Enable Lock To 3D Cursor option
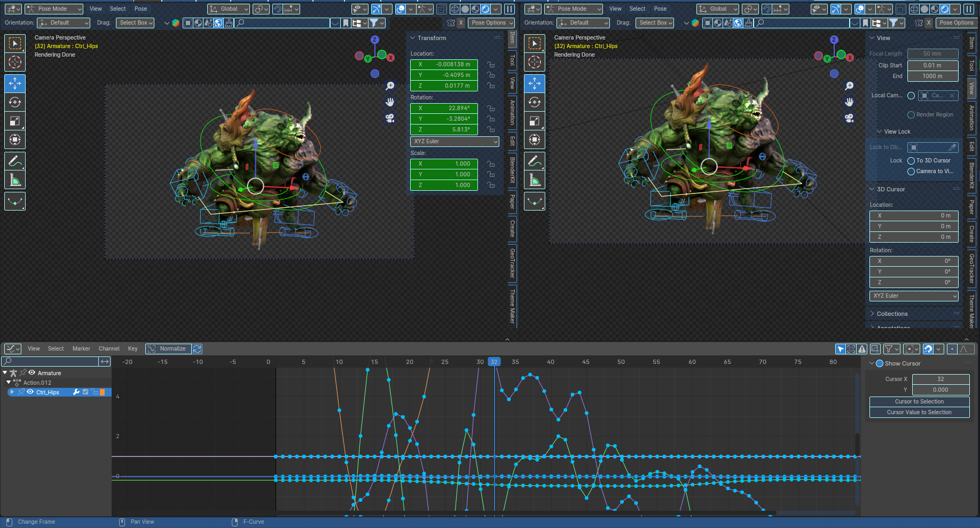This screenshot has width=980, height=528. (911, 161)
